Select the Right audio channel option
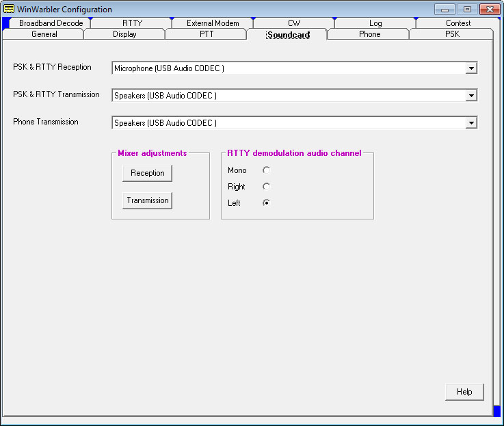This screenshot has height=426, width=504. tap(266, 187)
